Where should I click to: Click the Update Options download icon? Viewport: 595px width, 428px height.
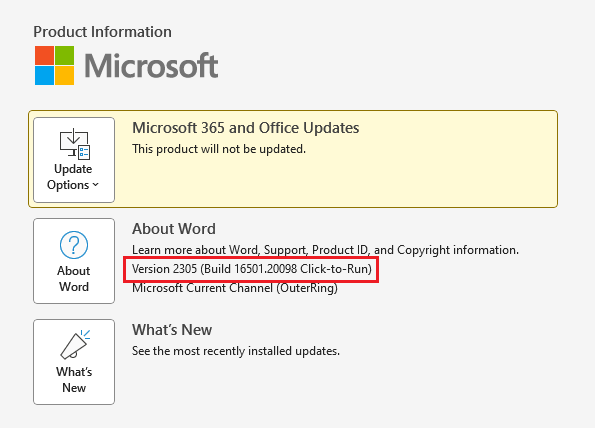[74, 144]
